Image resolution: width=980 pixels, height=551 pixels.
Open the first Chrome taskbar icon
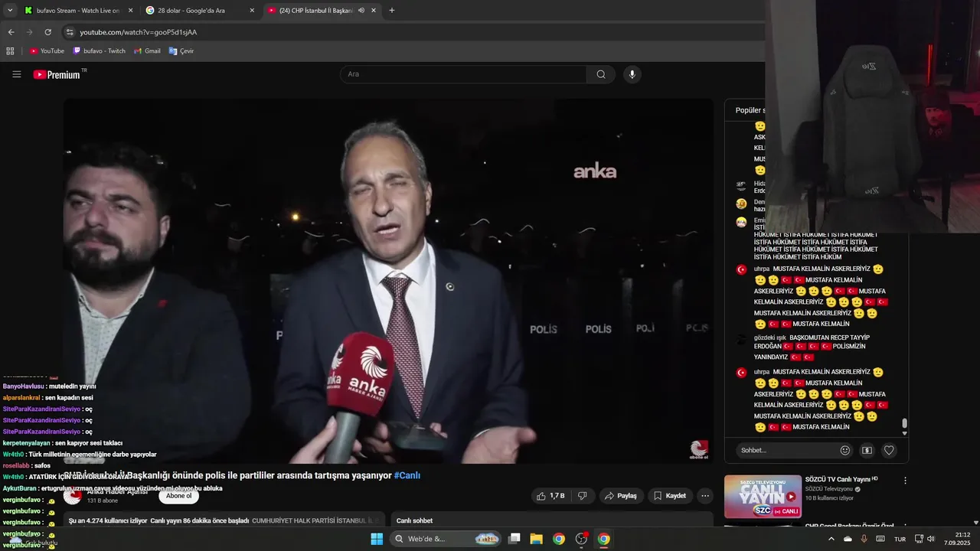coord(559,539)
